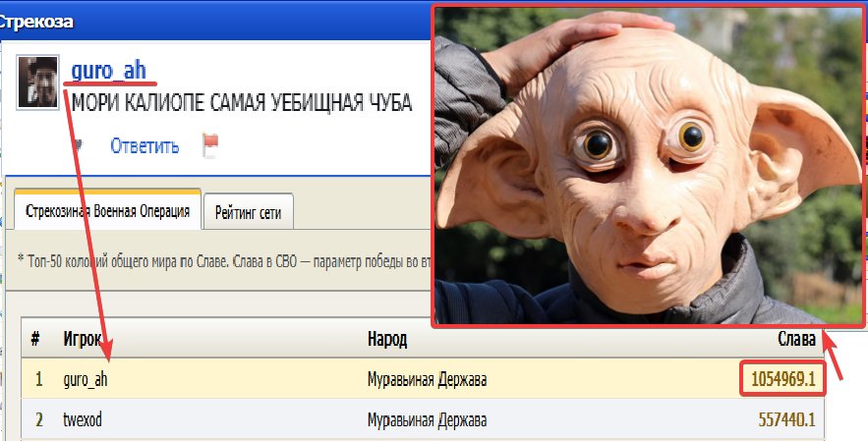
Task: Click the Топ-50 колоний description note
Action: pyautogui.click(x=224, y=261)
